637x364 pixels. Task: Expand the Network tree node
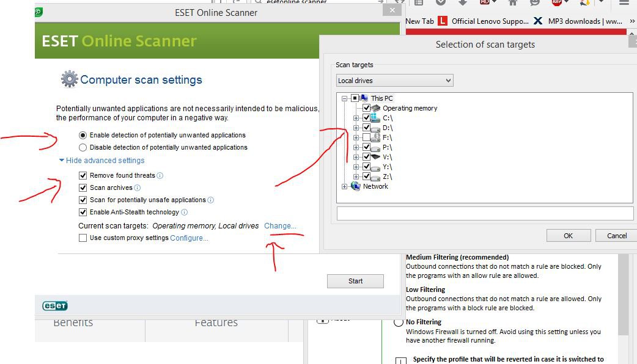click(x=345, y=187)
